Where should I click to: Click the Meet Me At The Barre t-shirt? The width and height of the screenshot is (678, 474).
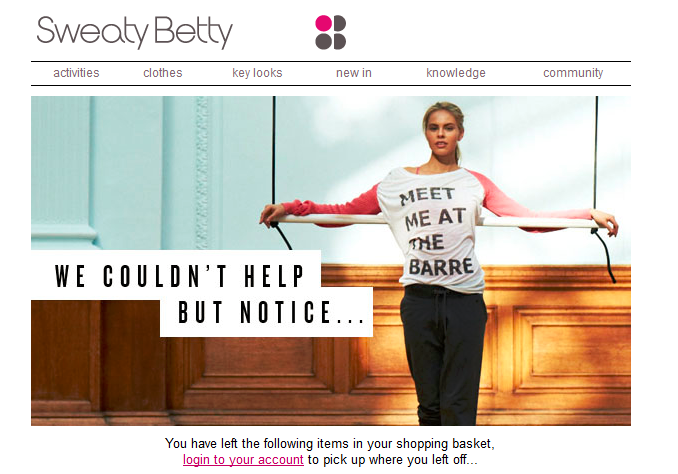pyautogui.click(x=437, y=231)
